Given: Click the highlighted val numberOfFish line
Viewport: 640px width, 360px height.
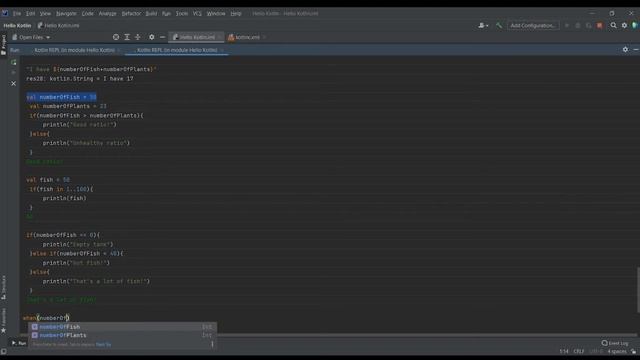Looking at the screenshot, I should tap(61, 97).
